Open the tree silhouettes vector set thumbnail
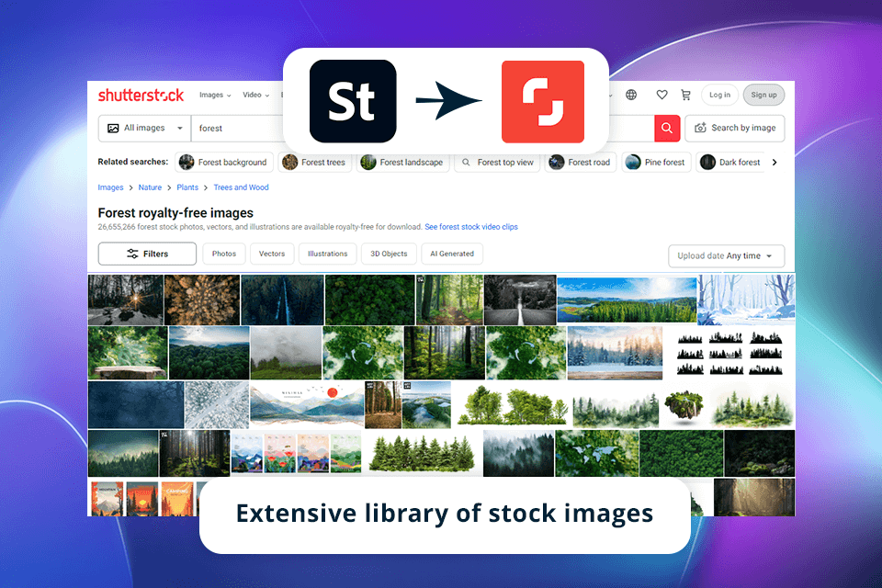The height and width of the screenshot is (588, 882). 729,353
